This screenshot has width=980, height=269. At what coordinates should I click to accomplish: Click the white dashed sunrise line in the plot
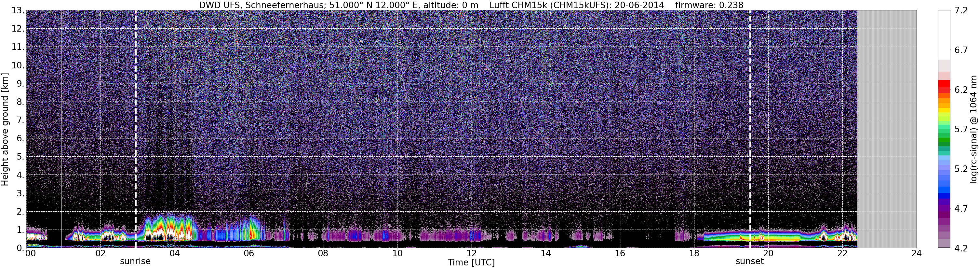[136, 129]
